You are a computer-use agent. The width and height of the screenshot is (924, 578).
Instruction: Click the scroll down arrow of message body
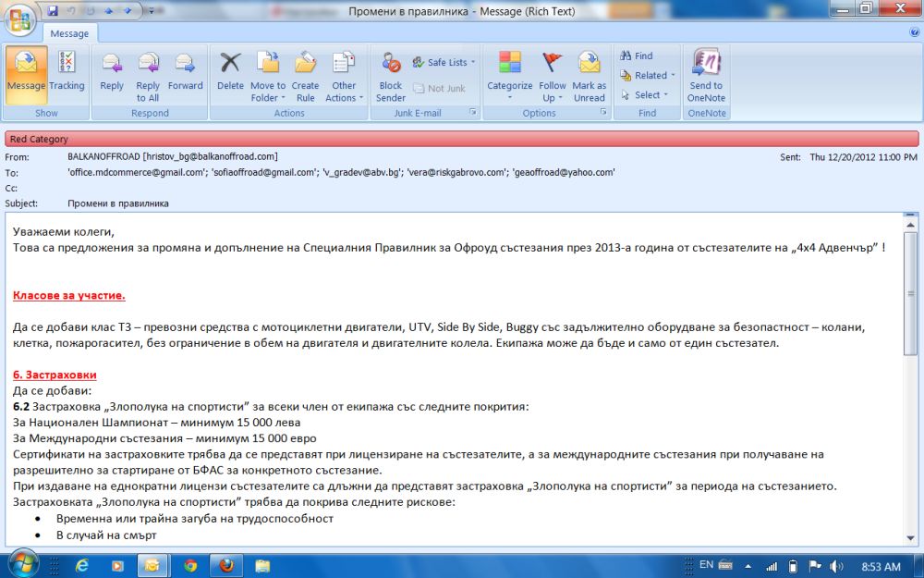pyautogui.click(x=910, y=537)
